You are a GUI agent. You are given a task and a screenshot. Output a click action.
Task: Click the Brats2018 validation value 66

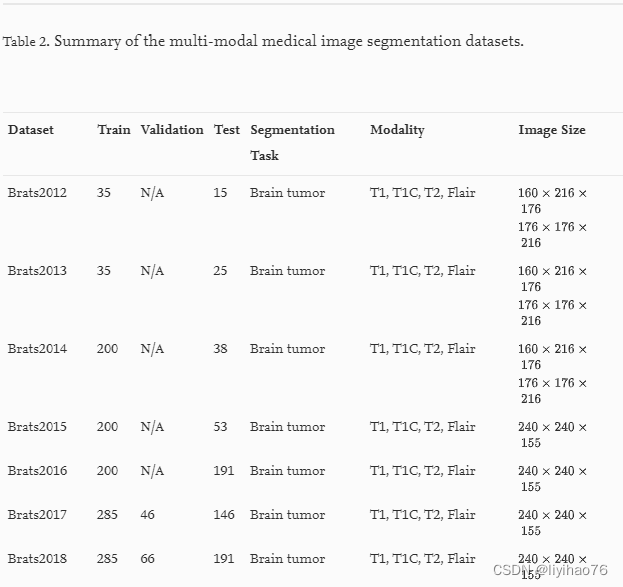tap(148, 559)
